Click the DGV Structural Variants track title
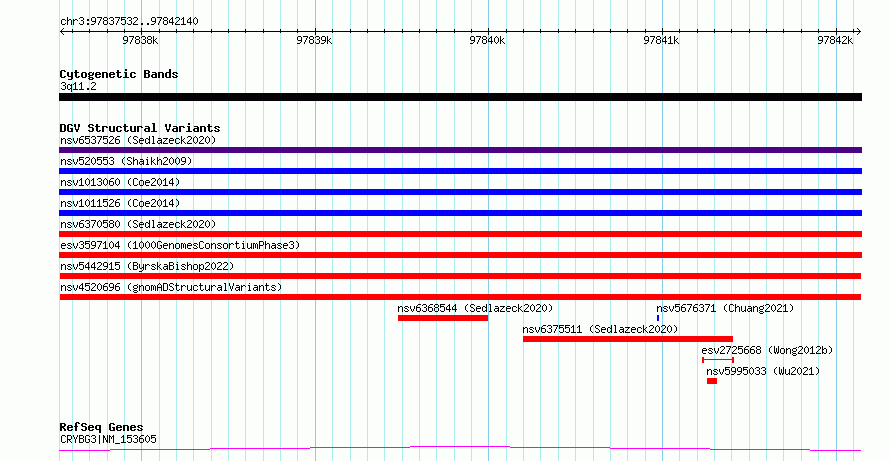Image resolution: width=890 pixels, height=461 pixels. (x=140, y=128)
